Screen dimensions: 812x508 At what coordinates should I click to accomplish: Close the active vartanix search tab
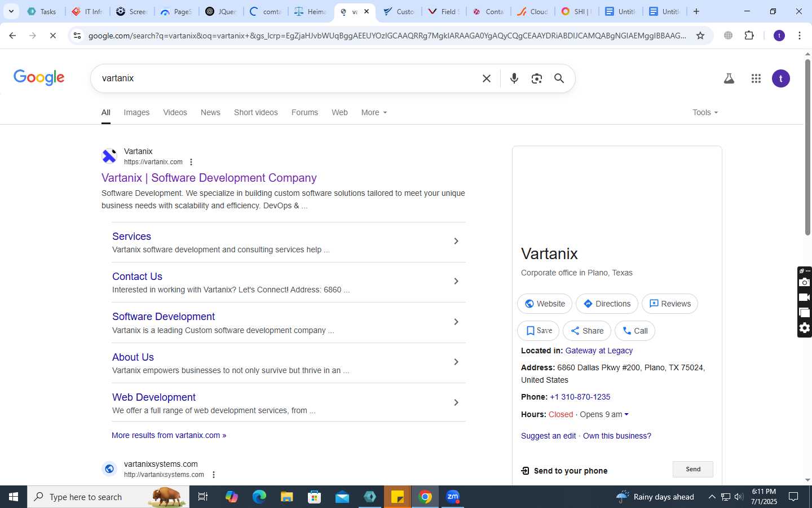pos(367,11)
